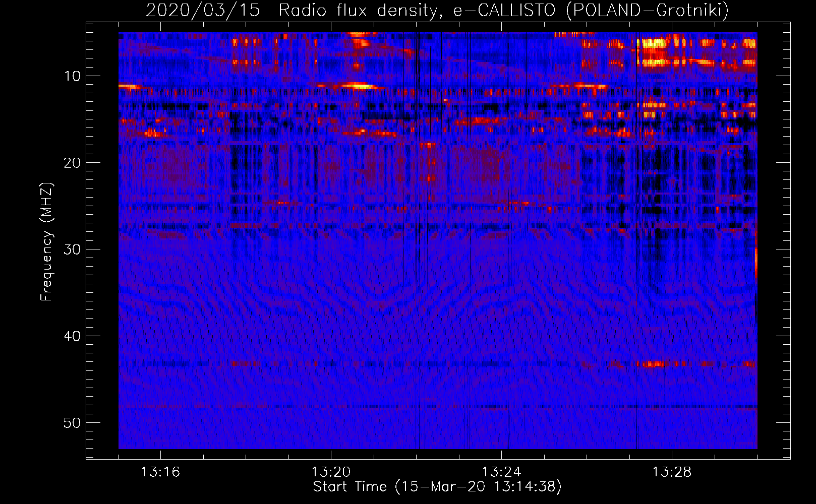Viewport: 816px width, 504px height.
Task: Click the plot title date 2020/03/15
Action: (x=203, y=10)
